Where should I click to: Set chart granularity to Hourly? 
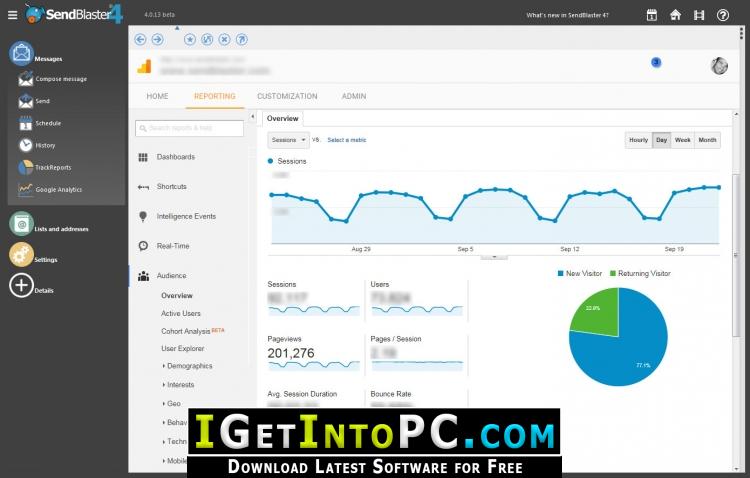pyautogui.click(x=639, y=140)
